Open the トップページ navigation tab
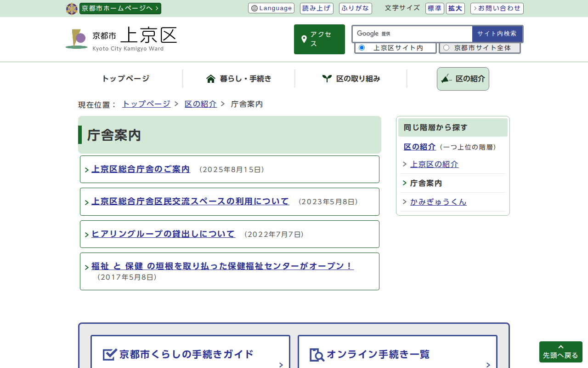The image size is (588, 368). [x=125, y=79]
